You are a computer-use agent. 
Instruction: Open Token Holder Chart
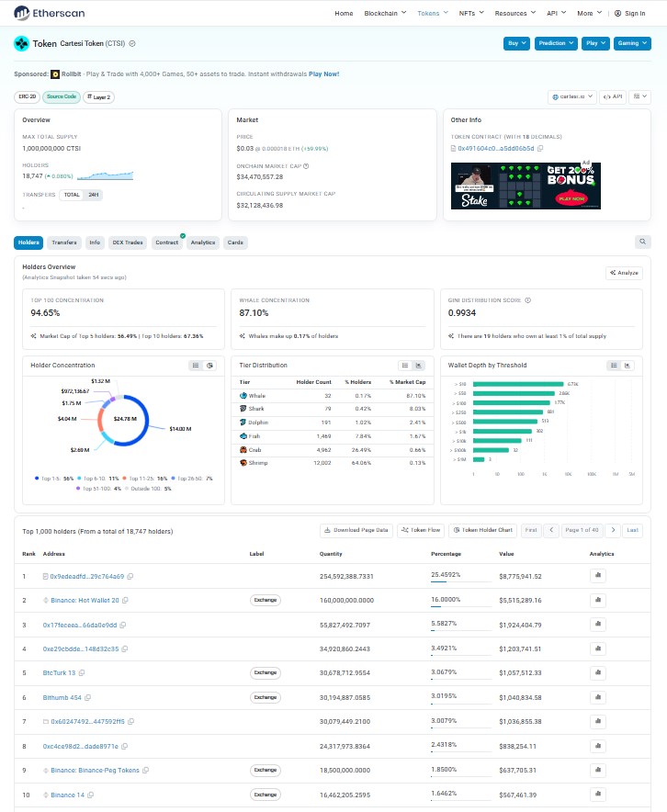point(482,530)
